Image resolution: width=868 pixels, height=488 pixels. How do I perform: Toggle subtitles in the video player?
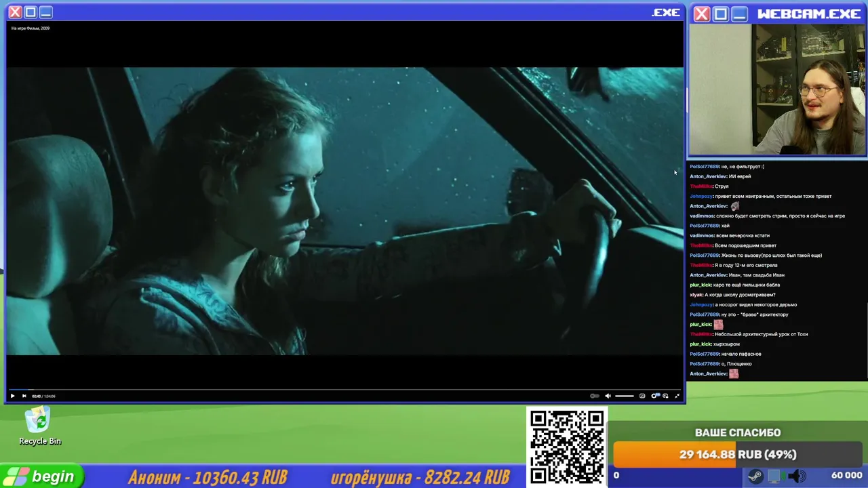pos(642,396)
